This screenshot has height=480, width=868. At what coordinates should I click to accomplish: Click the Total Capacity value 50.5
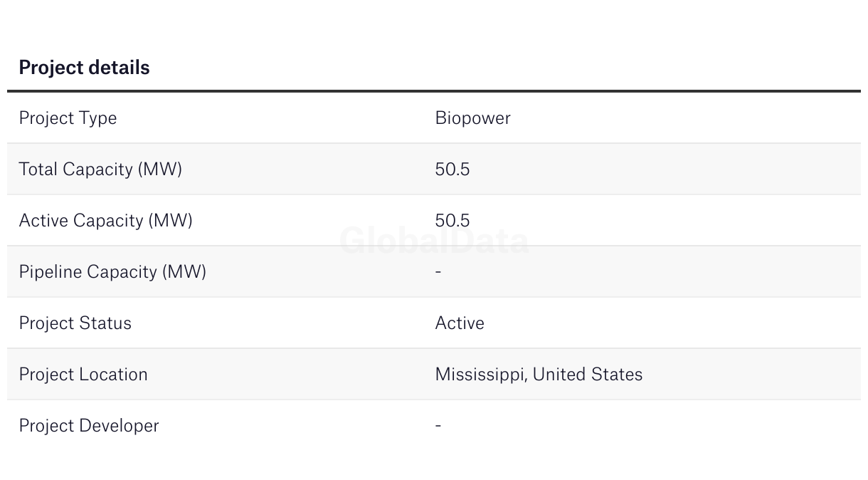[452, 169]
